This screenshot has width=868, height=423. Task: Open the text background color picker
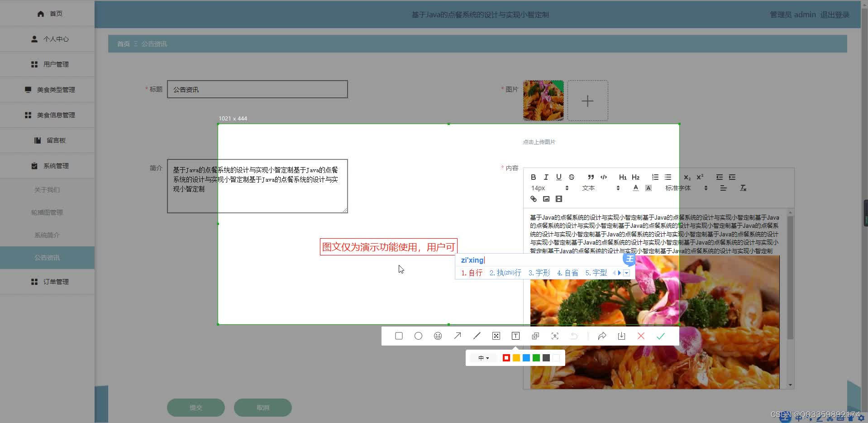click(x=648, y=188)
